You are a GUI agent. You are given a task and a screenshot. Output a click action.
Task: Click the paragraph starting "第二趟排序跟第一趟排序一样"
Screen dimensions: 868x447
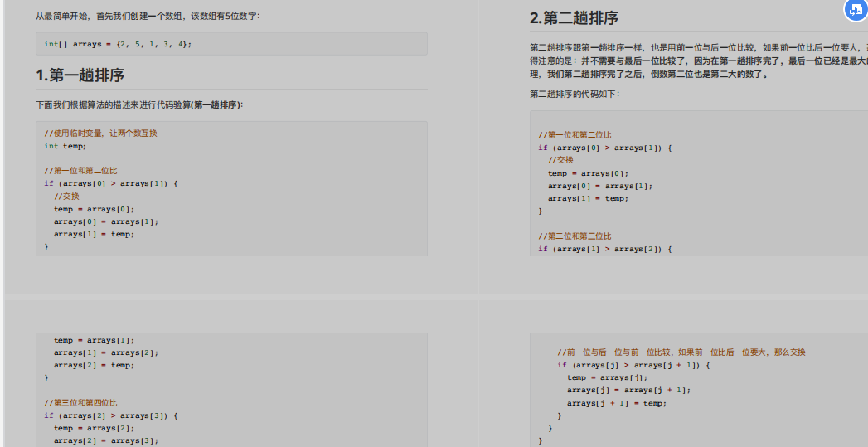point(699,61)
